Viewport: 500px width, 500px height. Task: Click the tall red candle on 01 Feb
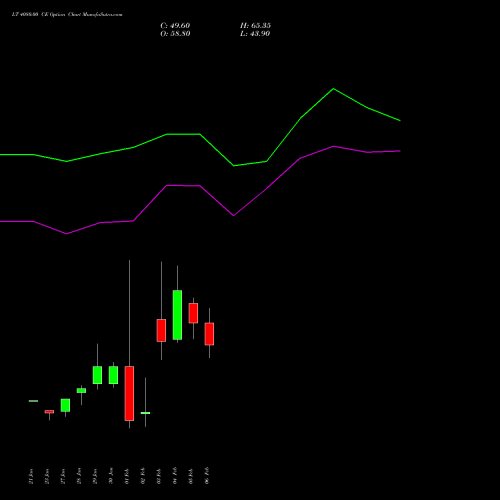tap(129, 393)
